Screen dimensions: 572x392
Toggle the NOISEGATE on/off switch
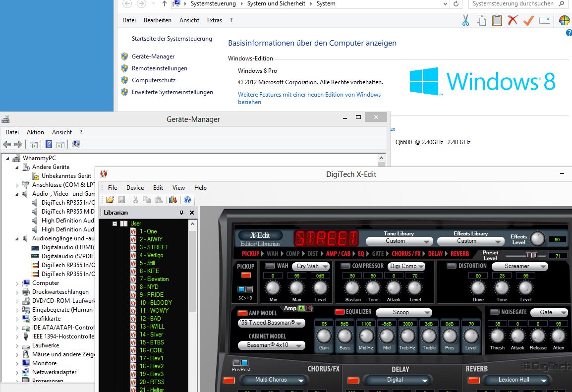[494, 312]
